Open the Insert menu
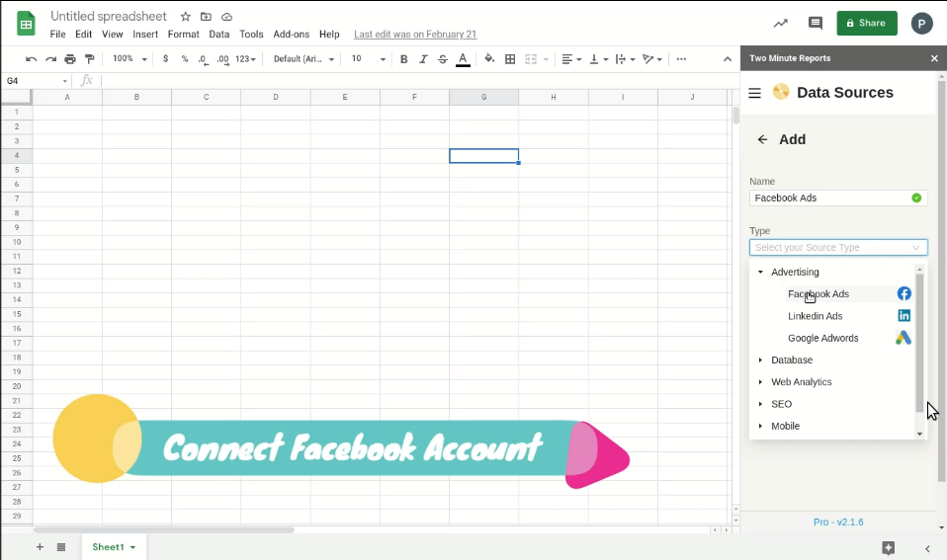The width and height of the screenshot is (947, 560). (145, 35)
